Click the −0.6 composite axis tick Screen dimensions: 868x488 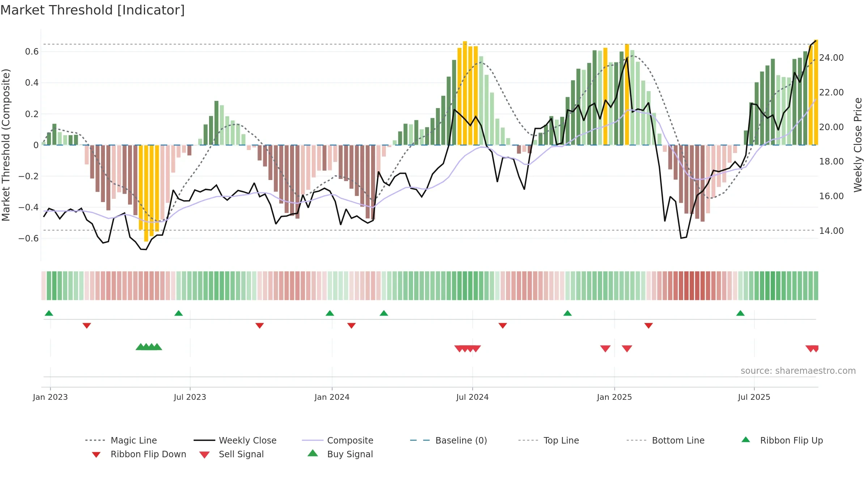[x=29, y=238]
